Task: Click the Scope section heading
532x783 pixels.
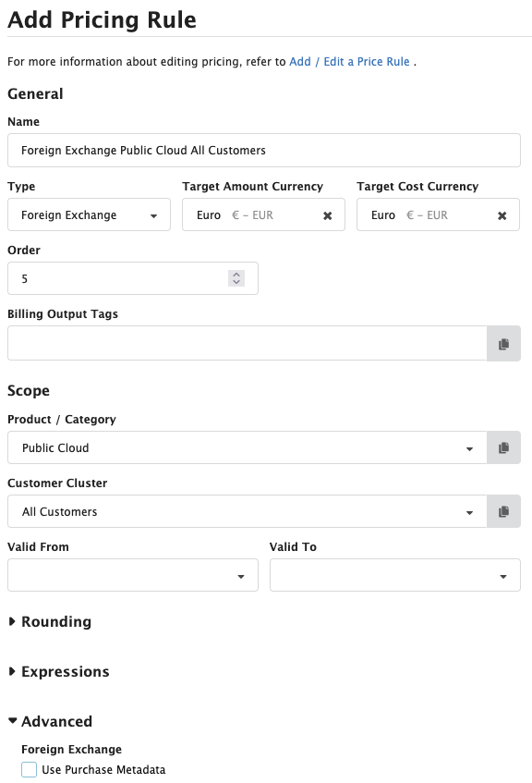Action: point(29,390)
